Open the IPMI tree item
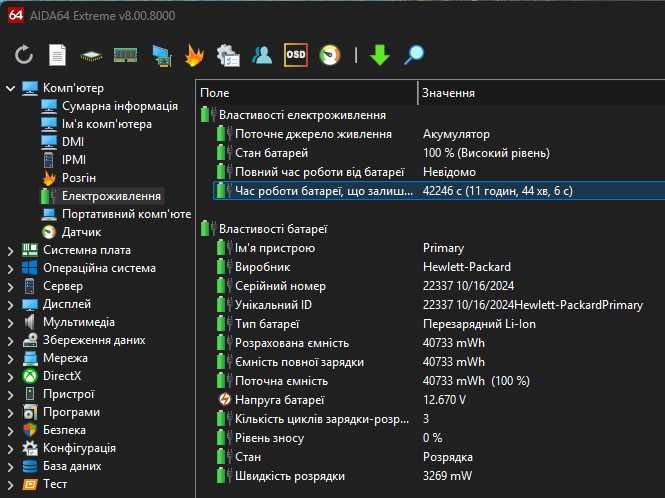 pos(74,159)
